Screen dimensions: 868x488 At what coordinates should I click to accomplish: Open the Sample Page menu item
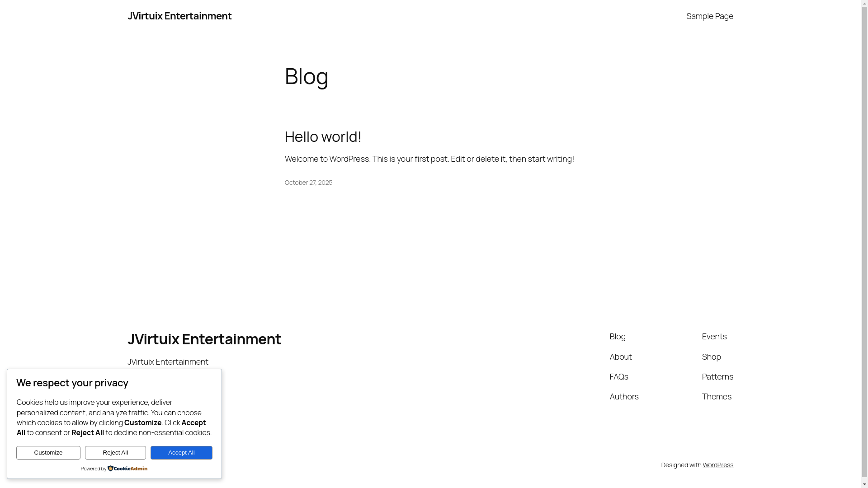[x=709, y=16]
